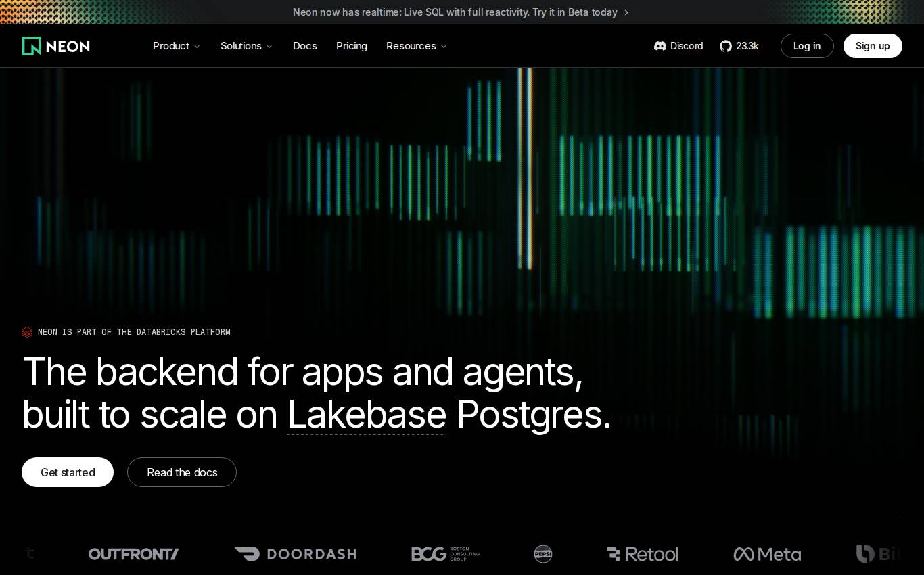Click the Databricks icon beside the platform tagline
Image resolution: width=924 pixels, height=575 pixels.
pos(27,332)
